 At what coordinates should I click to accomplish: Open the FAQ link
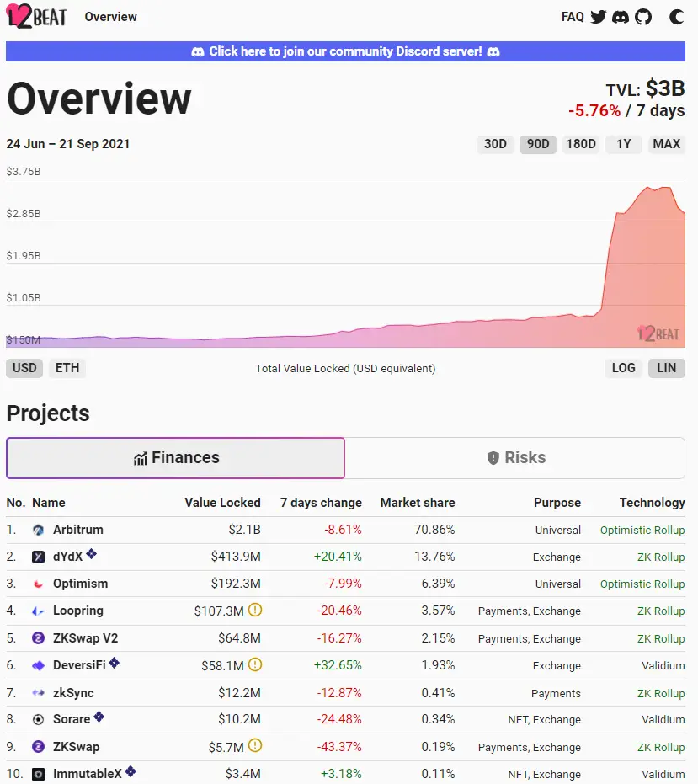pyautogui.click(x=573, y=17)
